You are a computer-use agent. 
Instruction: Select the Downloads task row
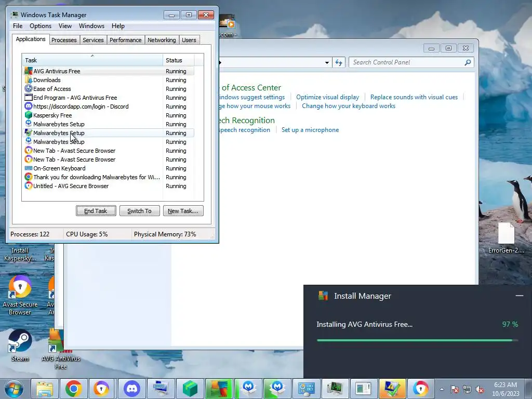(x=109, y=80)
